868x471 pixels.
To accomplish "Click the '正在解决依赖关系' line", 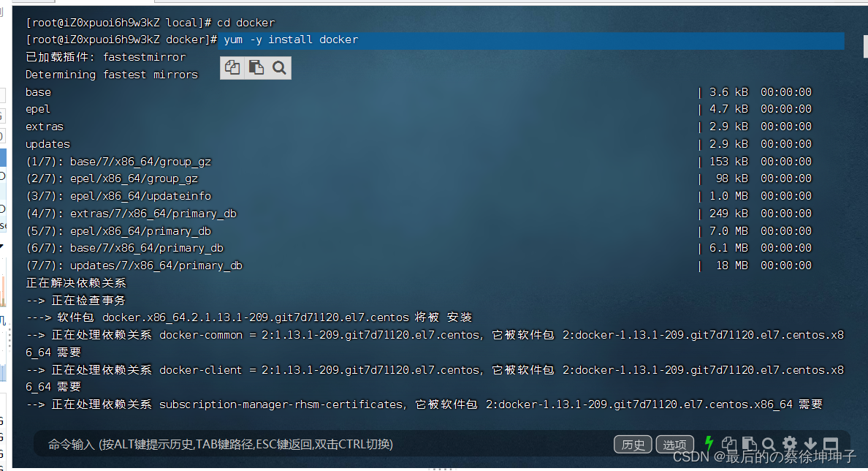I will (76, 282).
